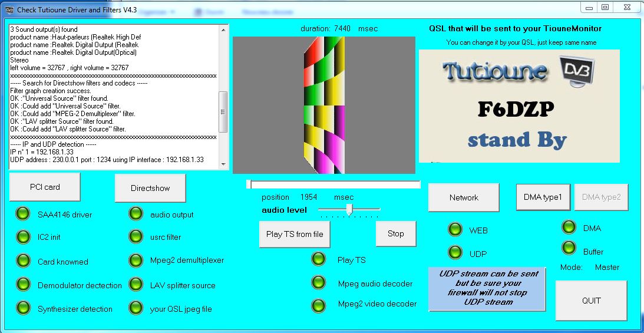Run the Directshow filters check
This screenshot has width=644, height=333.
(x=150, y=188)
